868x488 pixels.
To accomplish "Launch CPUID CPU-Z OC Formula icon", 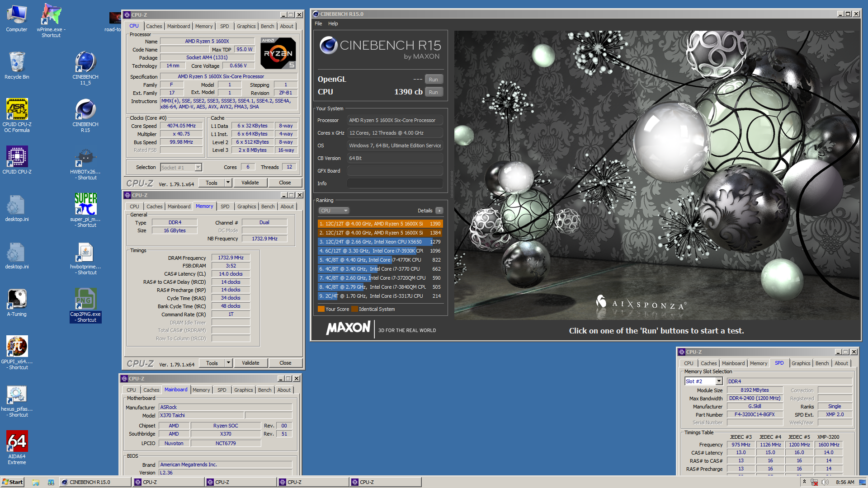I will (17, 116).
